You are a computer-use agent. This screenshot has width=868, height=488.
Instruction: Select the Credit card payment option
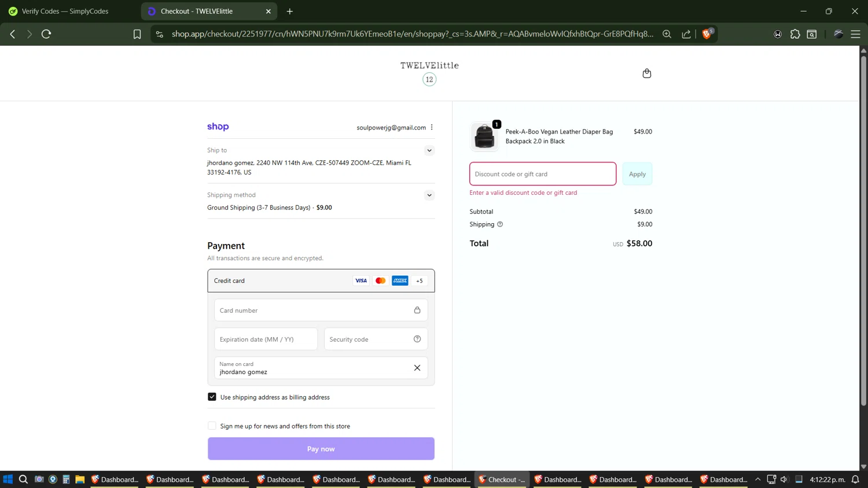[321, 280]
